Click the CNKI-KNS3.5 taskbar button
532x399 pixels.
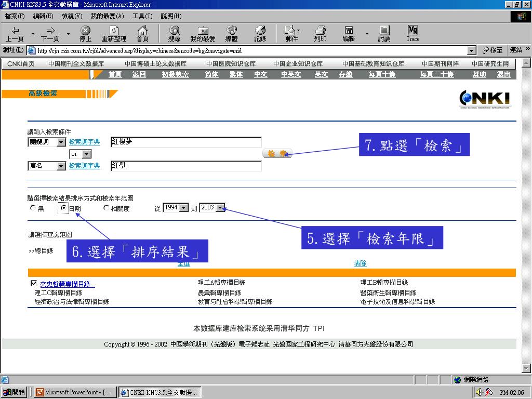[x=160, y=392]
